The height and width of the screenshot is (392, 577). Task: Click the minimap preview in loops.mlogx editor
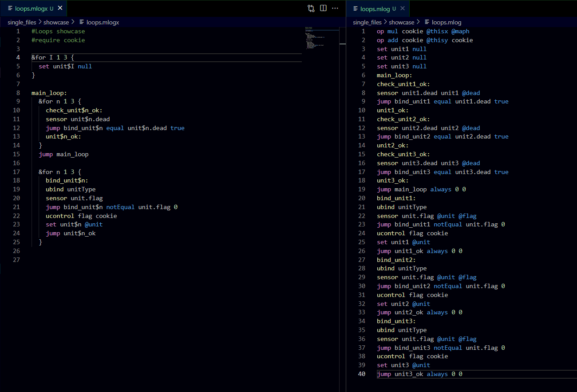321,38
